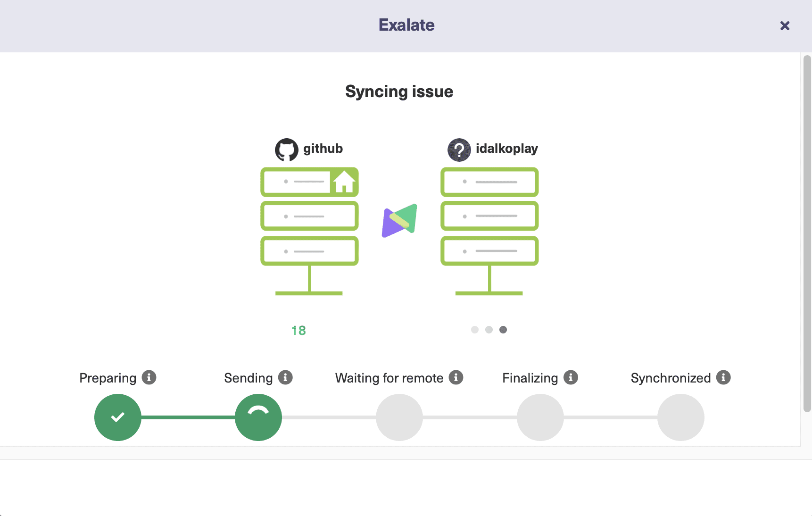Click the Sending progress spinner circle

coord(258,417)
